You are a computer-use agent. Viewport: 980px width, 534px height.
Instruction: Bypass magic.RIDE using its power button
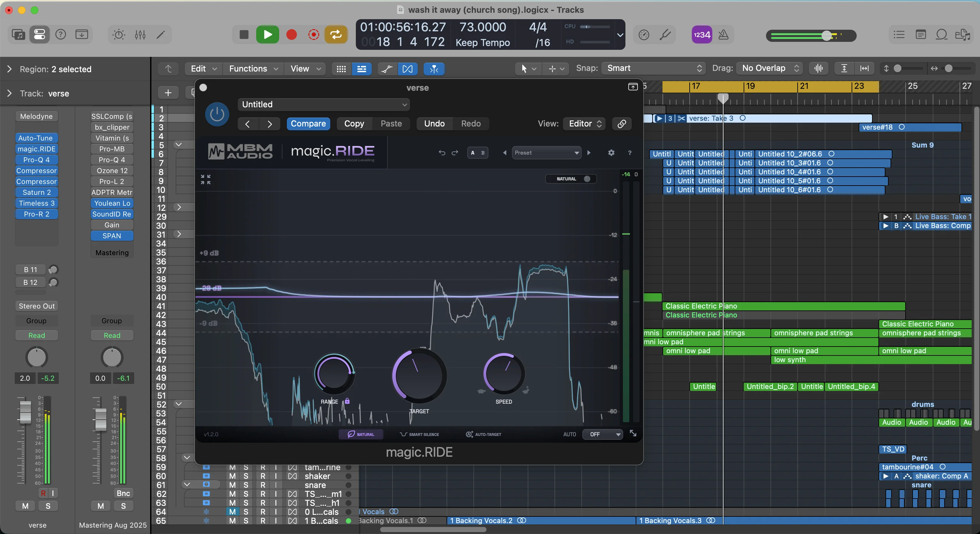pyautogui.click(x=217, y=114)
